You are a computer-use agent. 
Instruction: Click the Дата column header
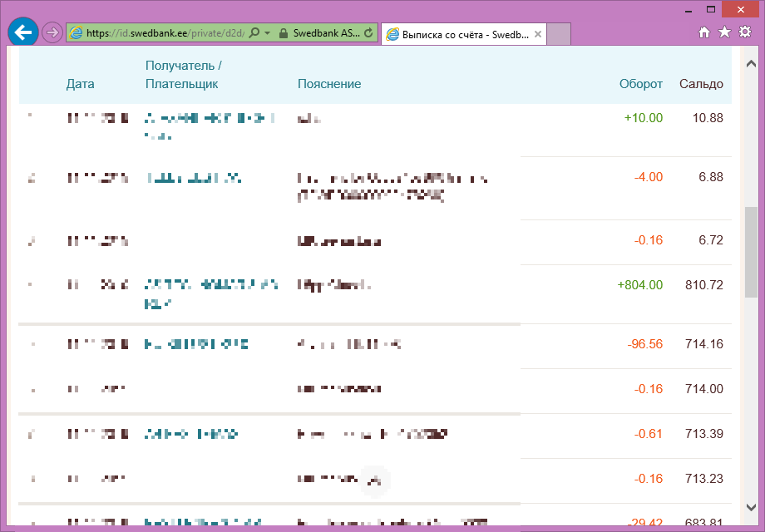pyautogui.click(x=81, y=84)
